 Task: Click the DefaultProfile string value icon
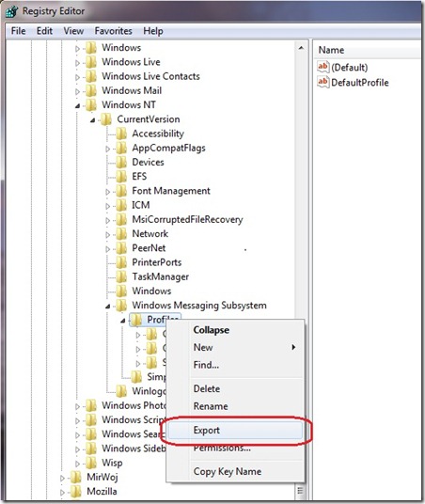coord(323,83)
